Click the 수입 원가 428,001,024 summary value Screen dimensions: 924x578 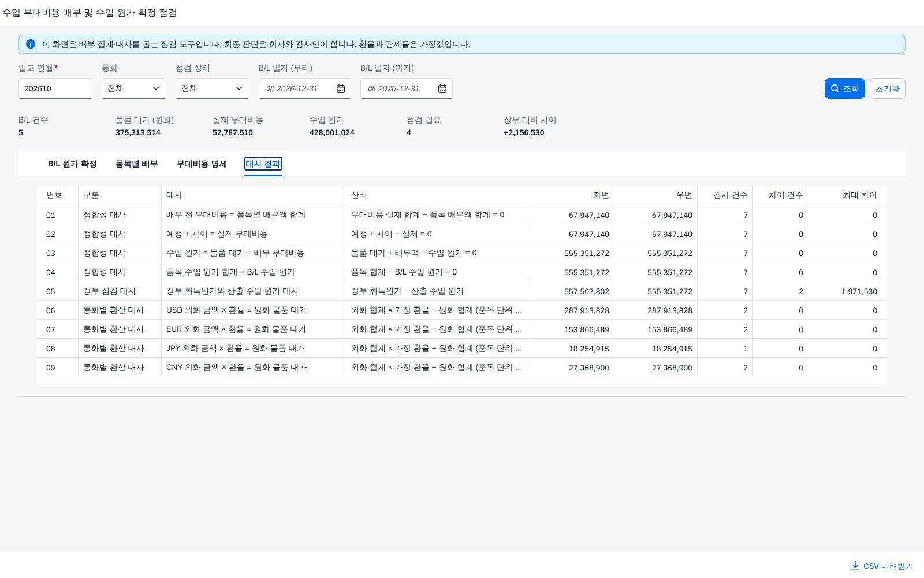332,132
